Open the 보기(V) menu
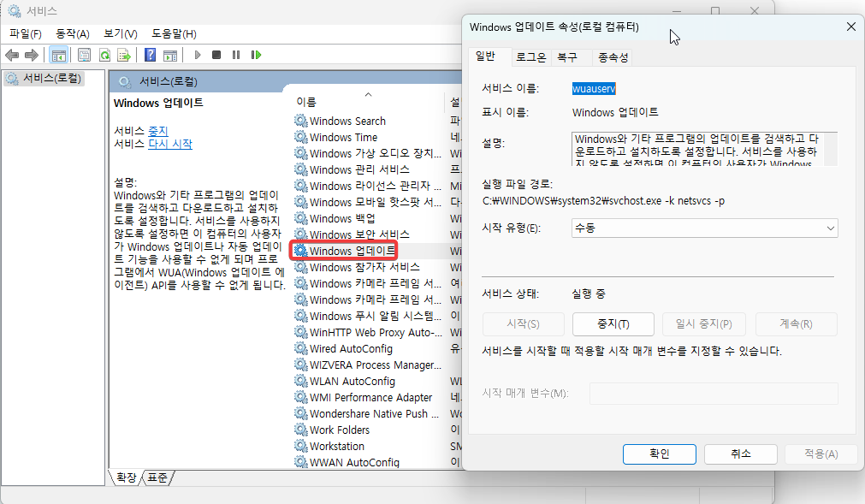This screenshot has width=865, height=504. point(121,33)
